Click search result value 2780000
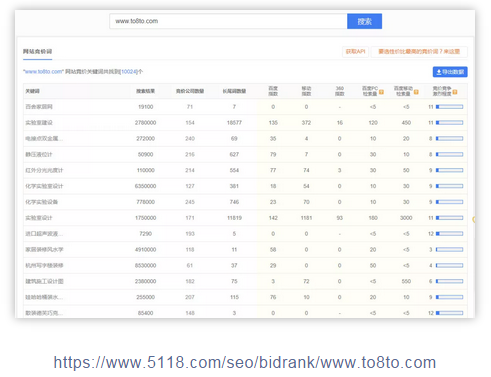Viewport: 491px width, 377px height. point(146,123)
